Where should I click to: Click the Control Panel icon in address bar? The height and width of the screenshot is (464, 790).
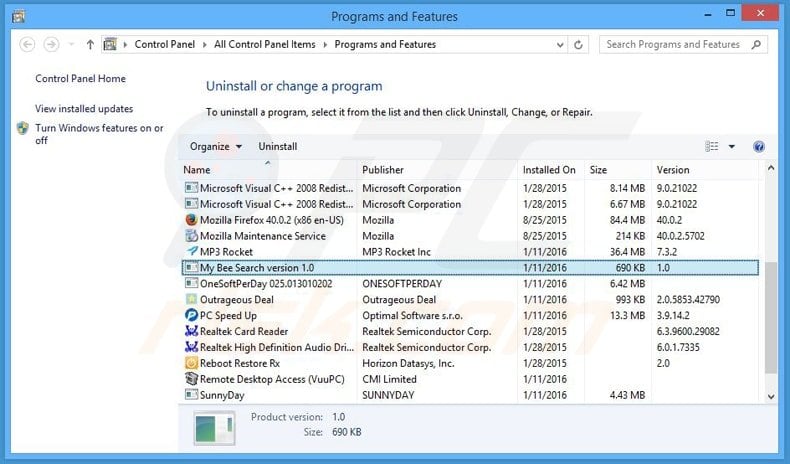(x=110, y=44)
